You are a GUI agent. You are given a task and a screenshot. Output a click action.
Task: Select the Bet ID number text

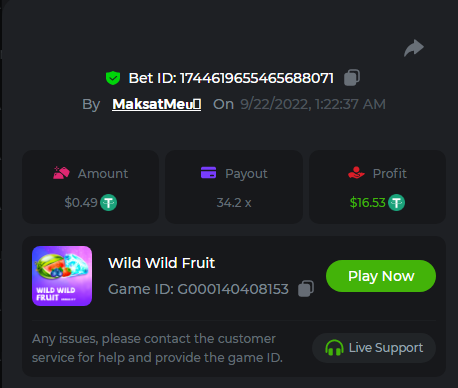point(257,78)
